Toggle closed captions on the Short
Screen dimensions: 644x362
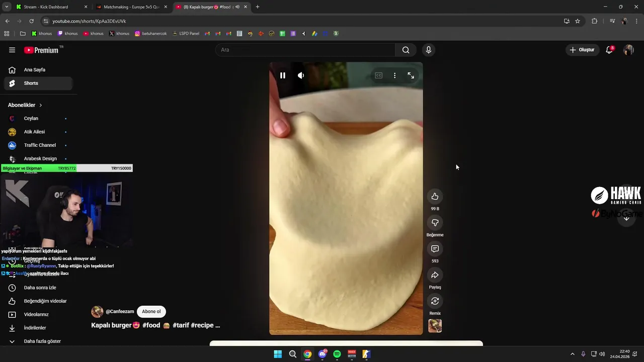378,75
